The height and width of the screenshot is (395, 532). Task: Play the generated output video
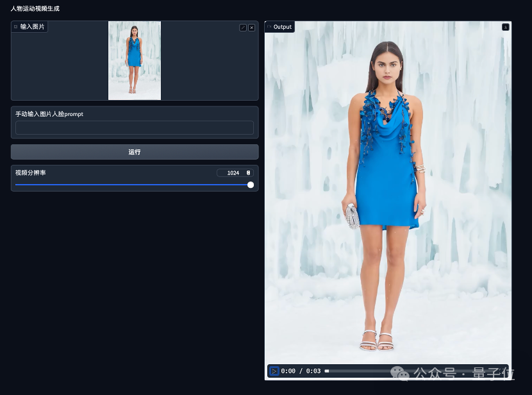pyautogui.click(x=274, y=371)
